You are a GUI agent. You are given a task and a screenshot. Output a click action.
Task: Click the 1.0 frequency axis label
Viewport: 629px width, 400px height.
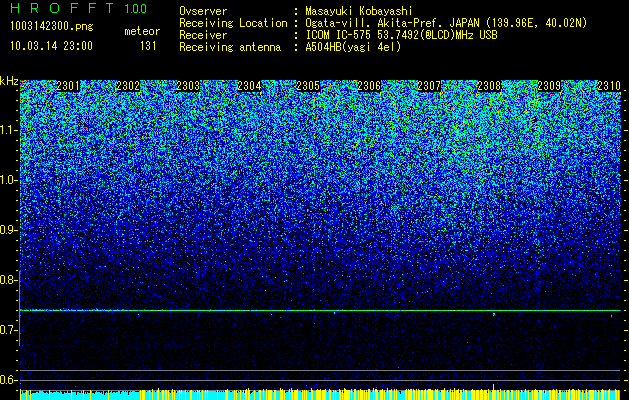(x=9, y=180)
